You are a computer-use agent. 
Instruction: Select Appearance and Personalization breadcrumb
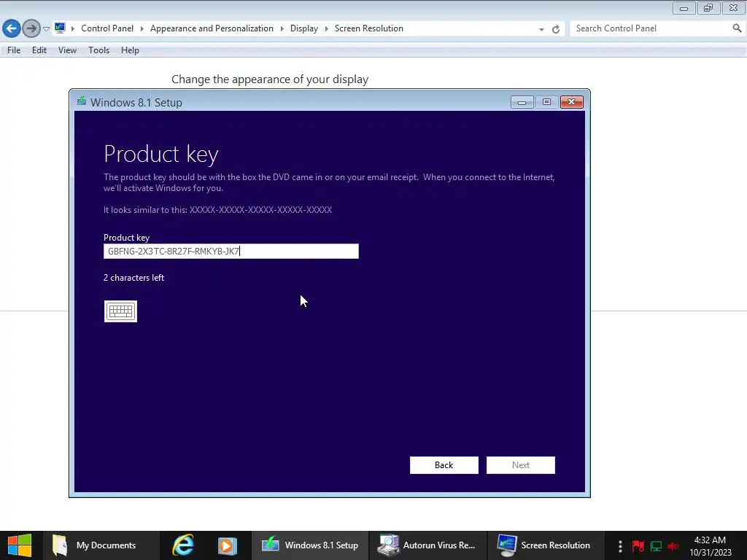pyautogui.click(x=212, y=28)
